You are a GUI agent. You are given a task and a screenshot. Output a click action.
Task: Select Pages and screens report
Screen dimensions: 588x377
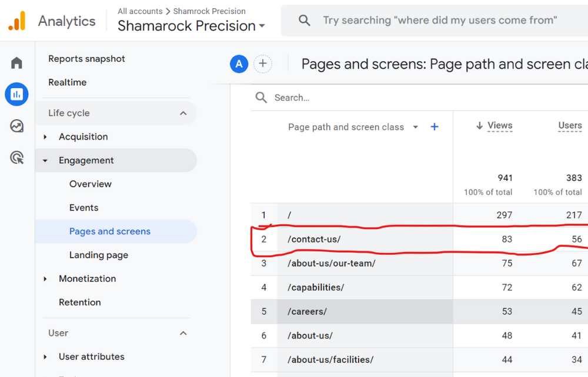click(x=109, y=231)
